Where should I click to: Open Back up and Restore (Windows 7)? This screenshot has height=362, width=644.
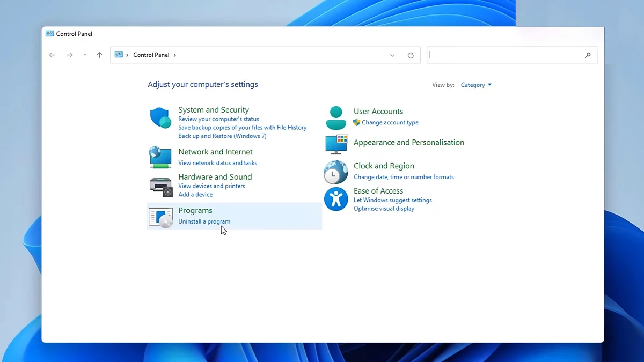pyautogui.click(x=222, y=136)
